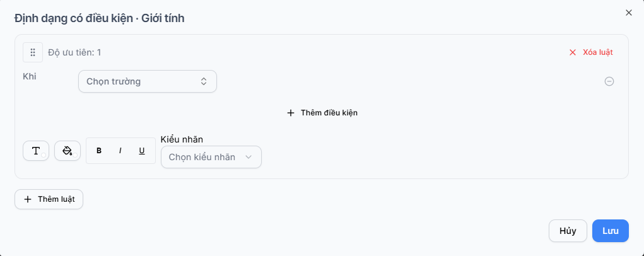Open the text color T tool
Image resolution: width=644 pixels, height=256 pixels.
(36, 151)
